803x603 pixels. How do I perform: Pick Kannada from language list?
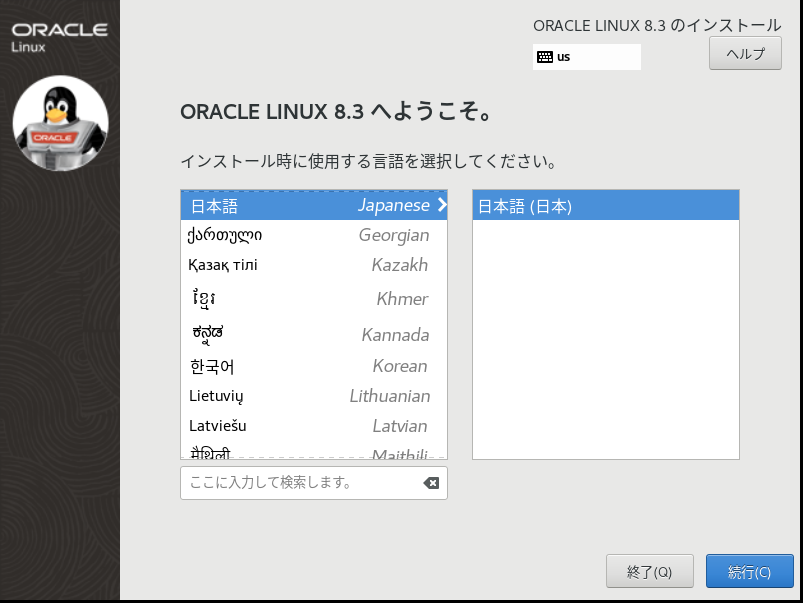coord(313,334)
